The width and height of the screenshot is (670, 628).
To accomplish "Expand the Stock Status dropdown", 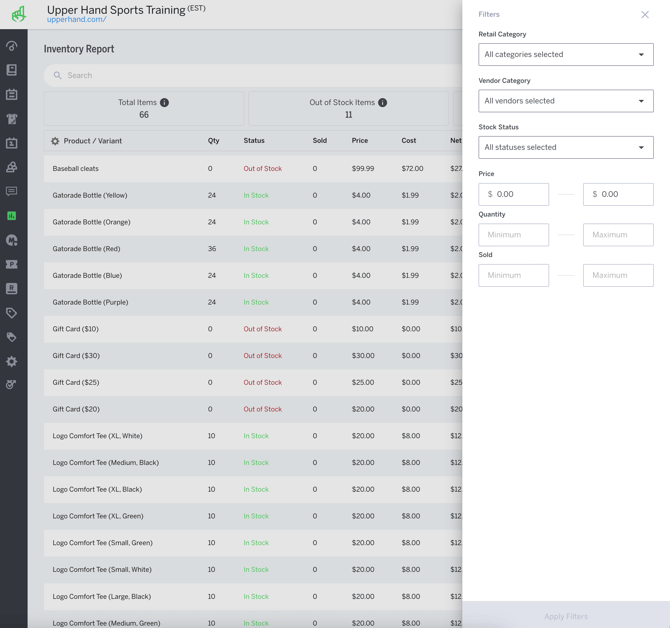I will [565, 148].
